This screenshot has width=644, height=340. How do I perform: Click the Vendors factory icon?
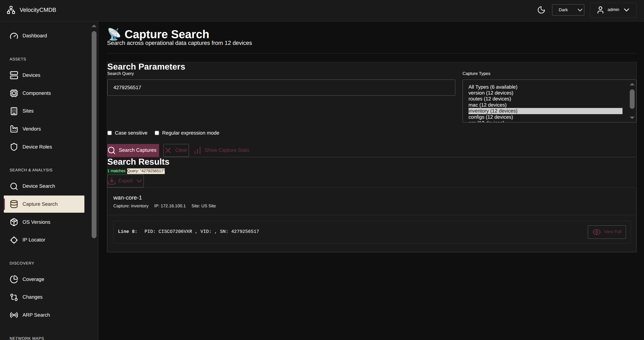[x=14, y=129]
